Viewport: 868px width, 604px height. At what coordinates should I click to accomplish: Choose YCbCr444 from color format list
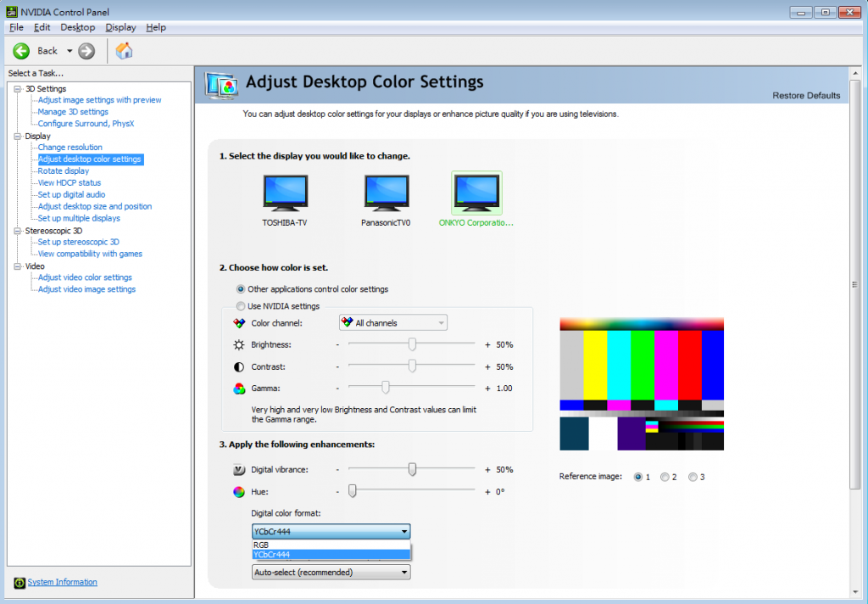331,555
